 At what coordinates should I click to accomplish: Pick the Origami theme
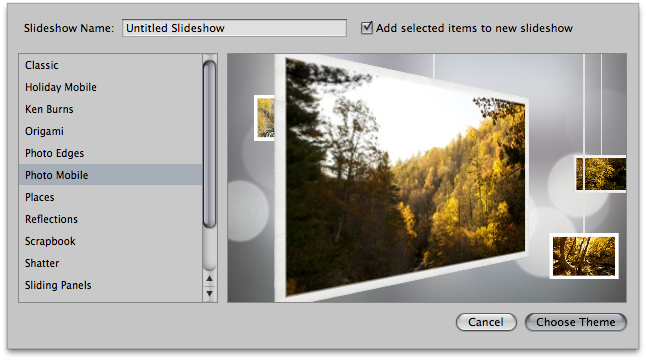coord(110,131)
